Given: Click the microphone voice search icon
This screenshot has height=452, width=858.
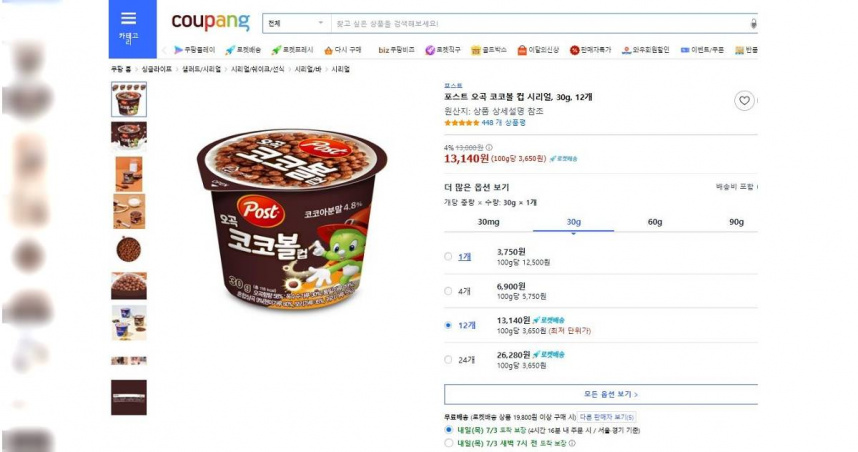Looking at the screenshot, I should 753,24.
